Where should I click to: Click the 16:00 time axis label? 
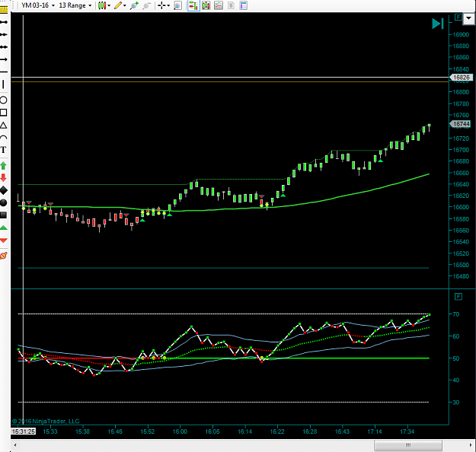coord(180,431)
